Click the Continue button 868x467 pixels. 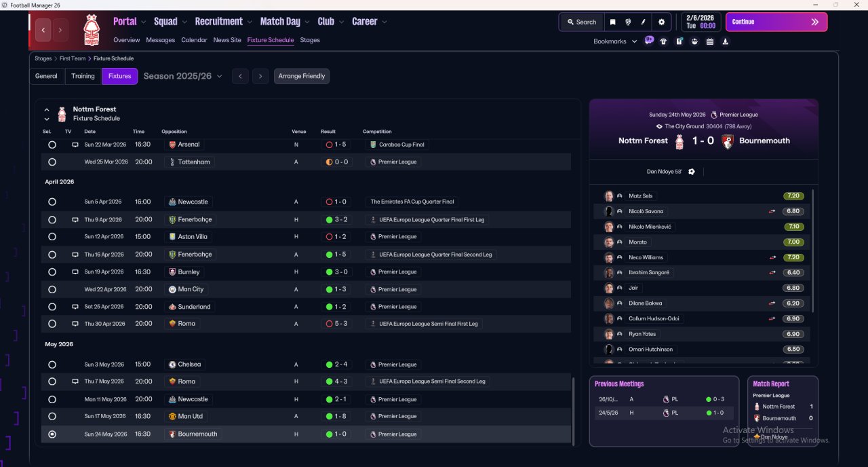point(776,22)
